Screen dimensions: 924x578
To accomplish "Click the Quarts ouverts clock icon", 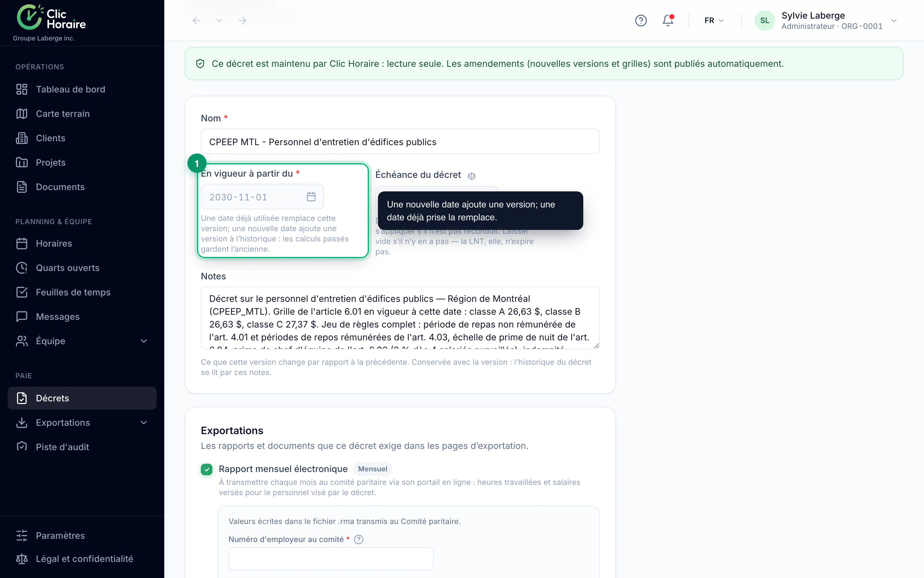I will (22, 268).
